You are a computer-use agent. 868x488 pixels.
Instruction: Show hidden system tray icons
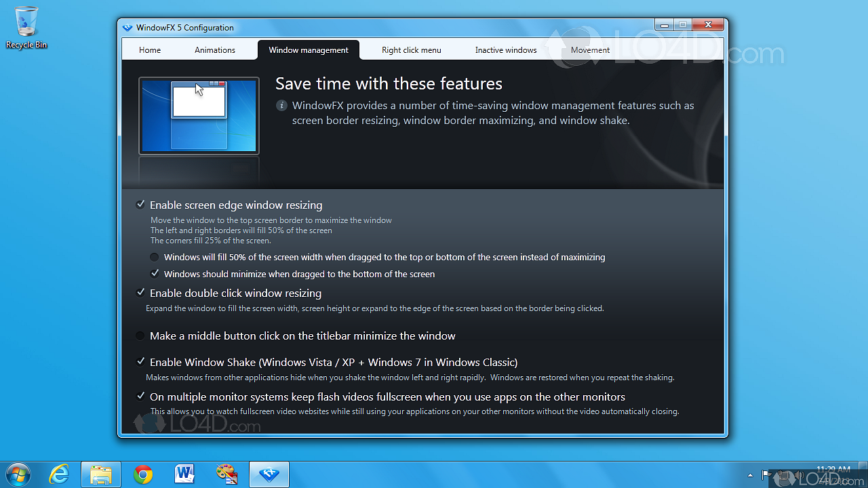pos(750,475)
